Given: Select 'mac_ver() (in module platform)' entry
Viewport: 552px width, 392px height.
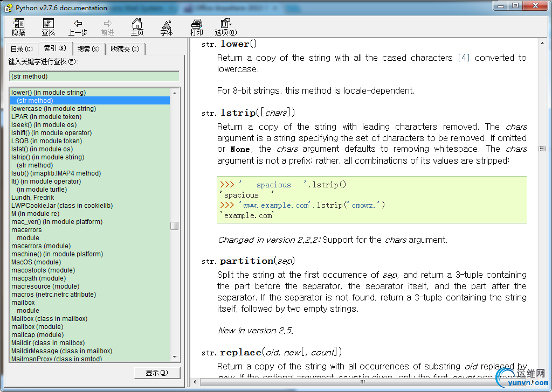Looking at the screenshot, I should [x=57, y=222].
